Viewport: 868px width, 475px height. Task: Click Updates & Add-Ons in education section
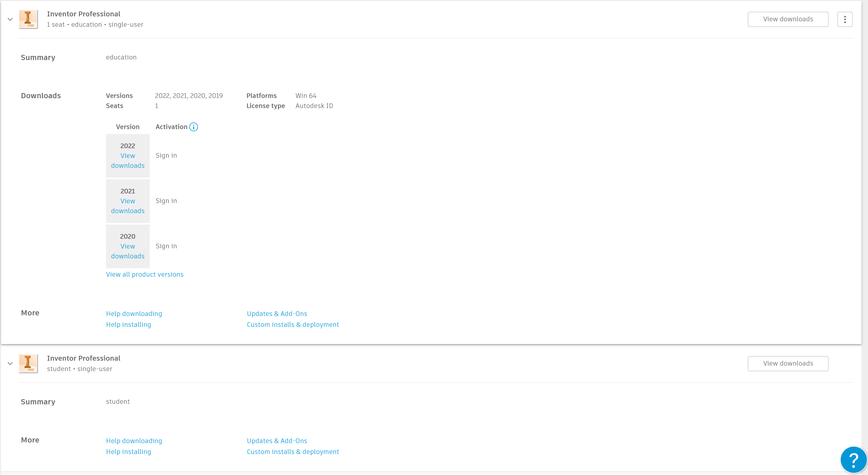coord(277,314)
